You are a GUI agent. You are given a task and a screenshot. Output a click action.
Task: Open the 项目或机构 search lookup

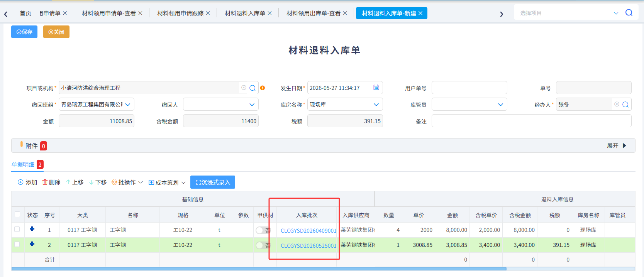(253, 88)
